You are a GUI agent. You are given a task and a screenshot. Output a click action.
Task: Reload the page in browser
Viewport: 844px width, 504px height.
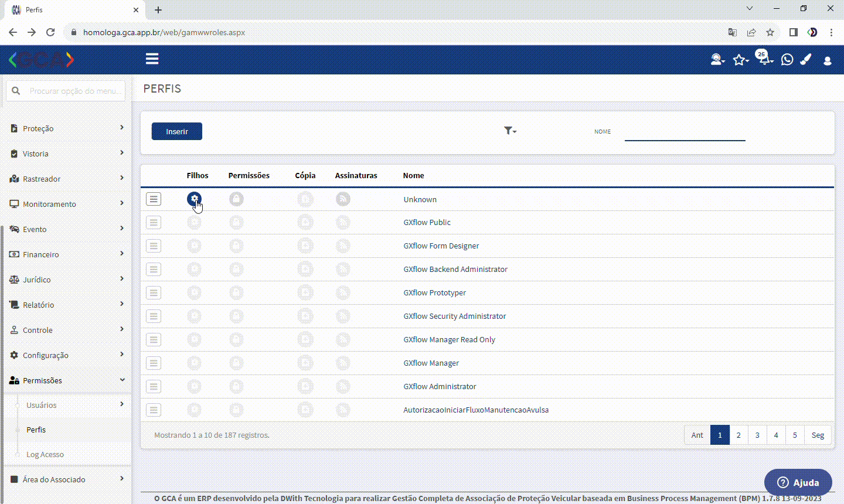click(50, 33)
